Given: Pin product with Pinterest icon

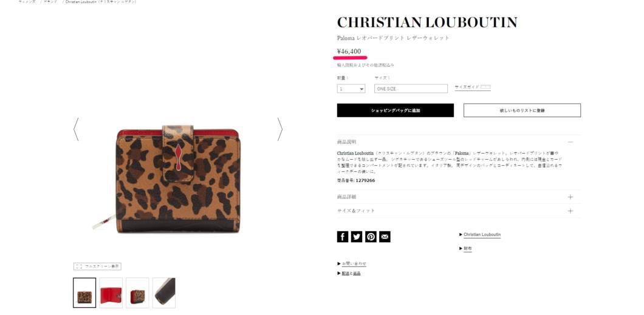Looking at the screenshot, I should click(x=371, y=237).
